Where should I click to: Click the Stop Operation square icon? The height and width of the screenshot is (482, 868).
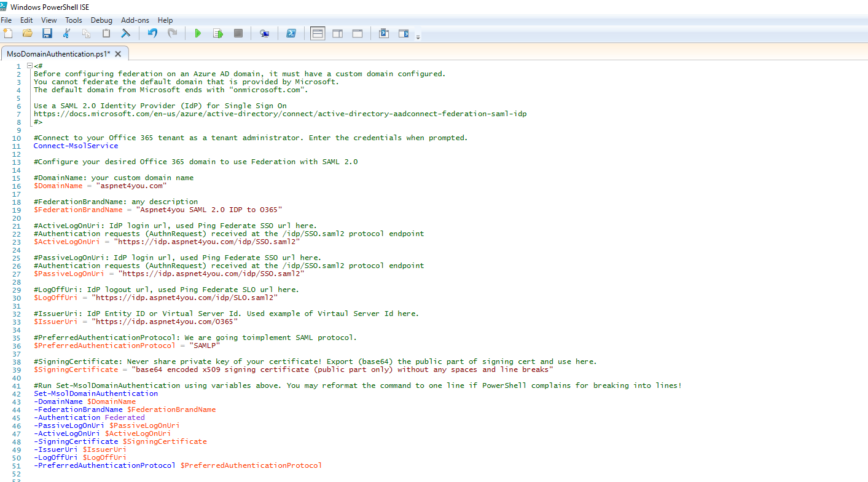(238, 33)
